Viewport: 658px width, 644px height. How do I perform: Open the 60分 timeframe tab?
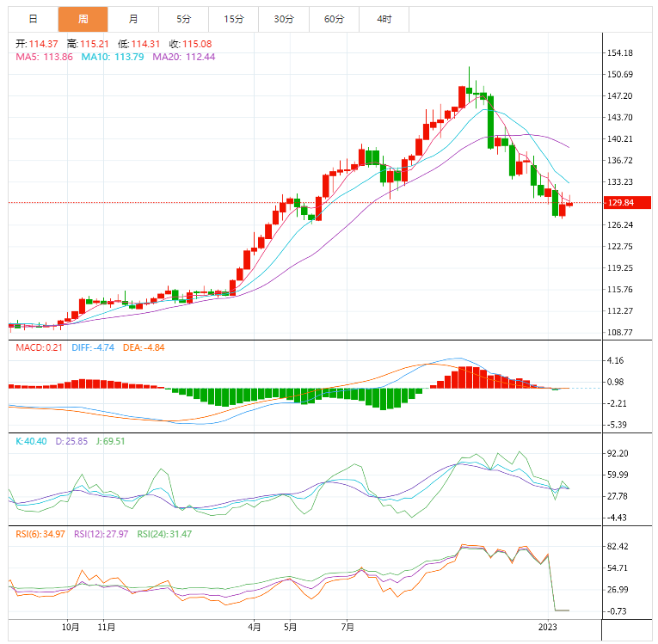coord(334,19)
